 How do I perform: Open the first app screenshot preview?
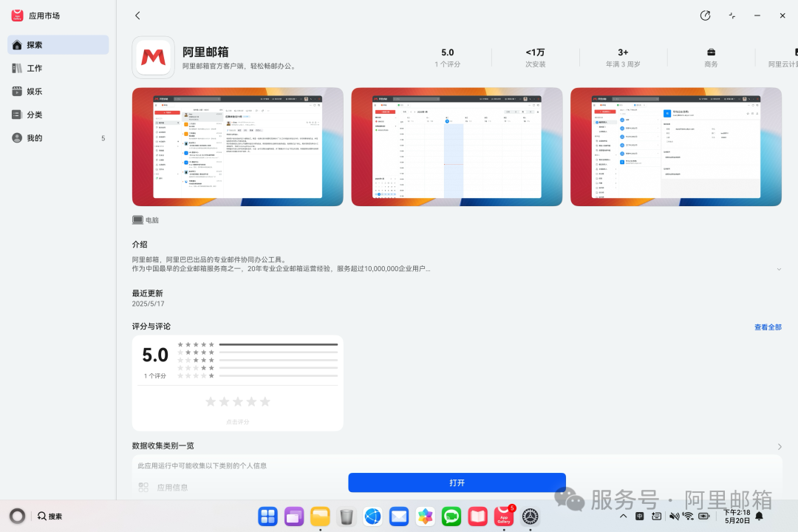coord(237,146)
